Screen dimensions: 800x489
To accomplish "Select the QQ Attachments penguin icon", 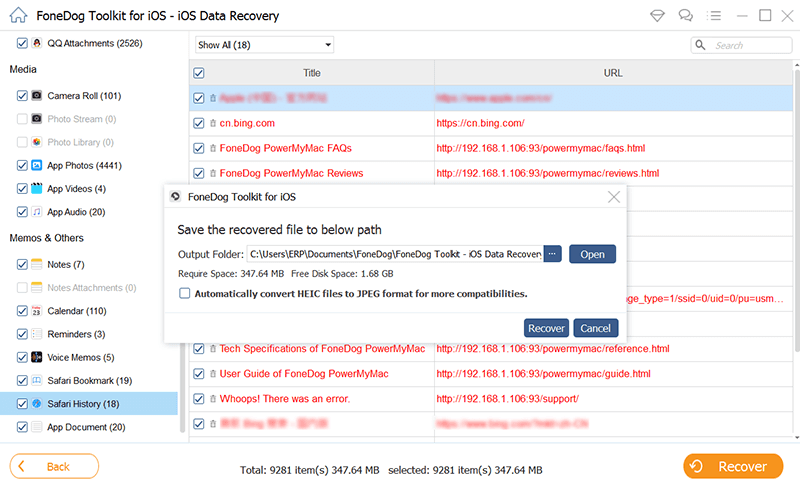I will (x=37, y=43).
